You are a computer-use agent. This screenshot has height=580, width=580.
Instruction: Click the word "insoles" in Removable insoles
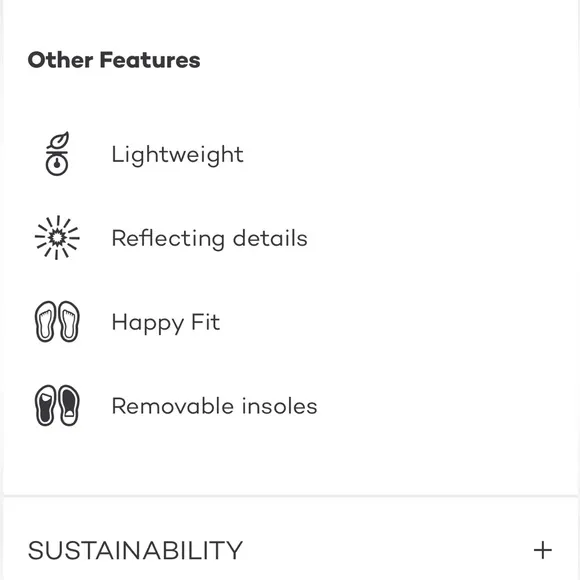[280, 406]
